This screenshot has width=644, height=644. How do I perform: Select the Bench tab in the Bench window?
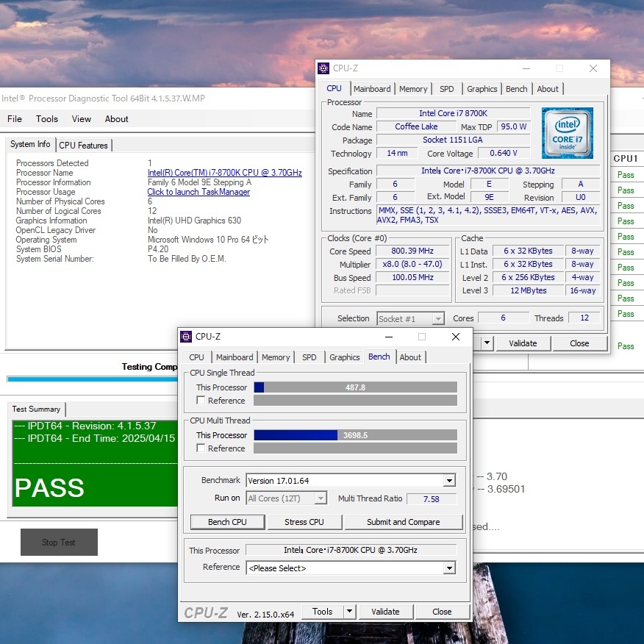point(379,357)
